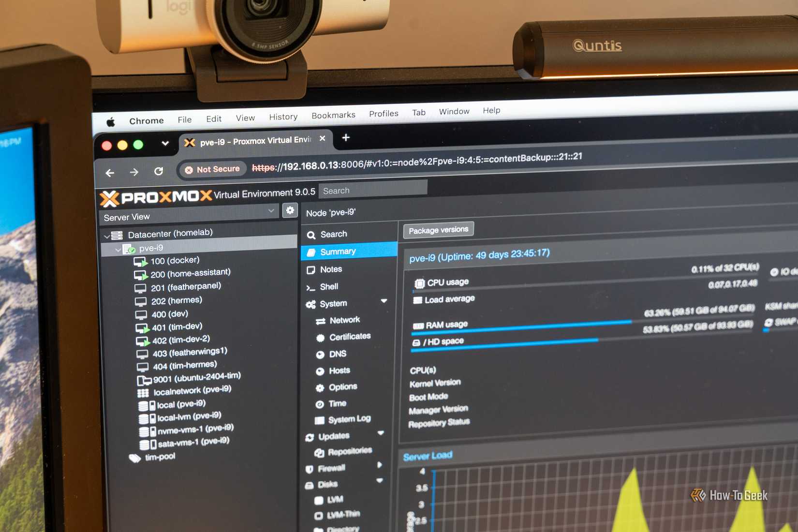
Task: Select VM 202 (hermes)
Action: coord(168,301)
